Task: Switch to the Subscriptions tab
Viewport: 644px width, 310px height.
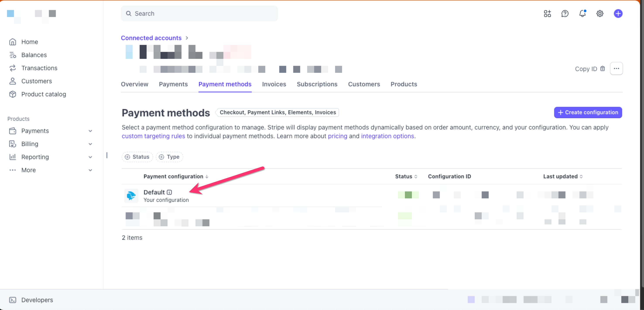Action: click(x=317, y=84)
